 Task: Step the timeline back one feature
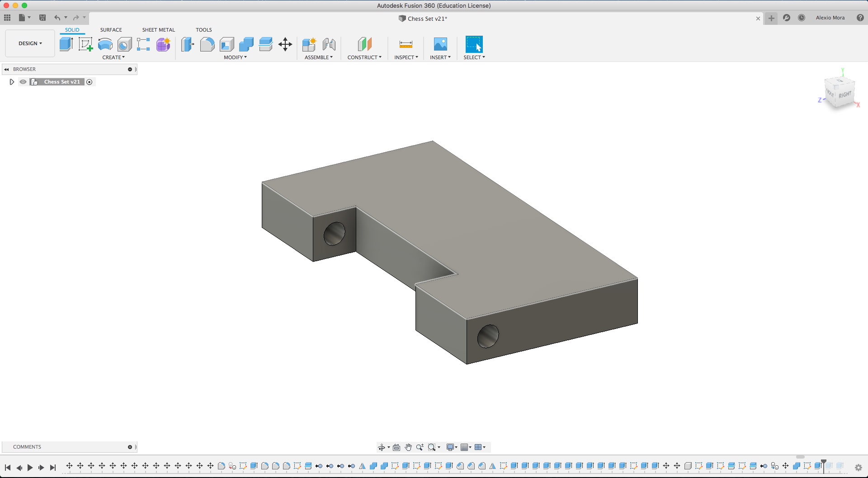click(19, 468)
